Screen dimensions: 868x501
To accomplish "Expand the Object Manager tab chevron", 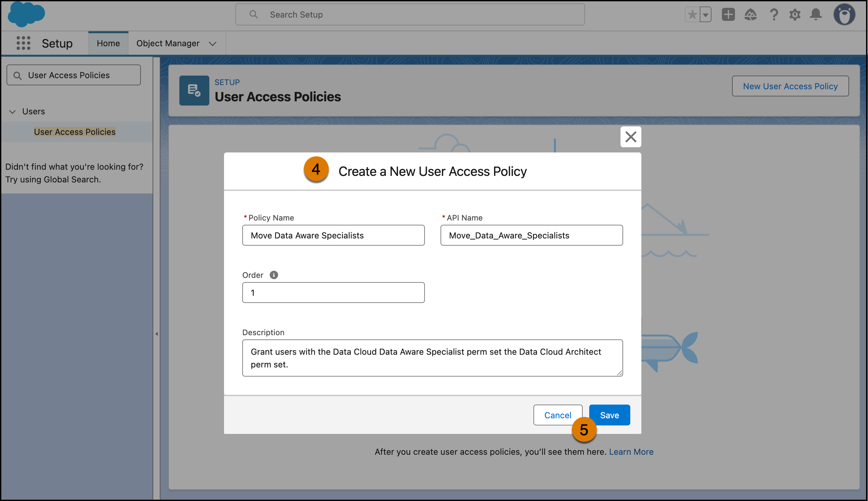I will point(213,44).
